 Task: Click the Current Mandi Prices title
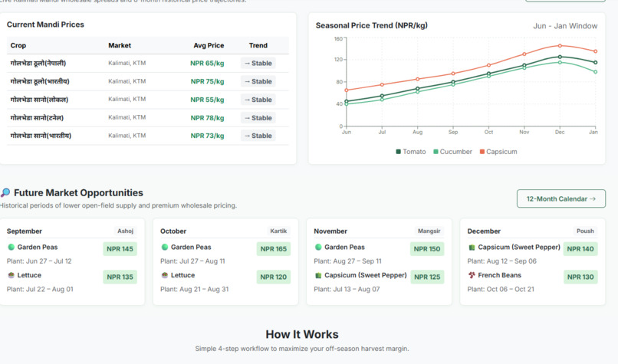pos(45,25)
